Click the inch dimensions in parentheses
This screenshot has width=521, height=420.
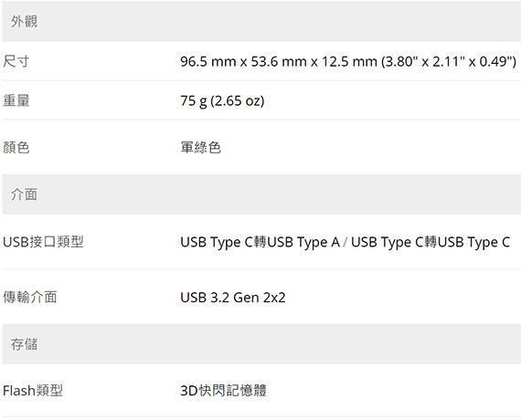[x=449, y=61]
